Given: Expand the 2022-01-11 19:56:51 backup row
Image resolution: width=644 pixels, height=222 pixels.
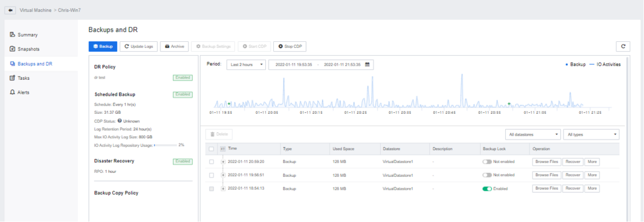Looking at the screenshot, I should (224, 175).
